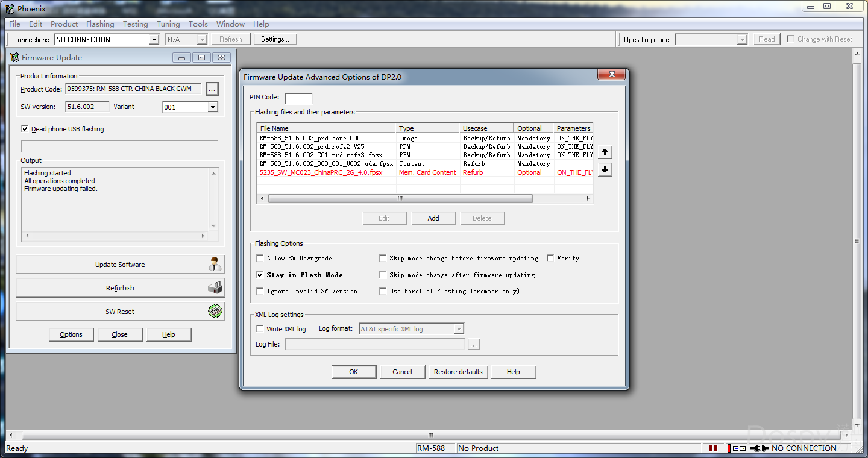The width and height of the screenshot is (868, 458).
Task: Check Skip mode change before firmware updating
Action: tap(383, 258)
